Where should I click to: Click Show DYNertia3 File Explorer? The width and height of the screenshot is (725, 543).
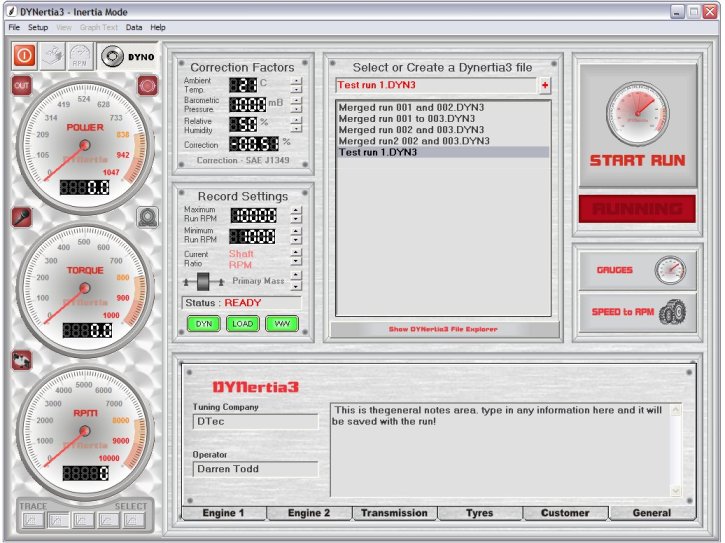(x=443, y=329)
